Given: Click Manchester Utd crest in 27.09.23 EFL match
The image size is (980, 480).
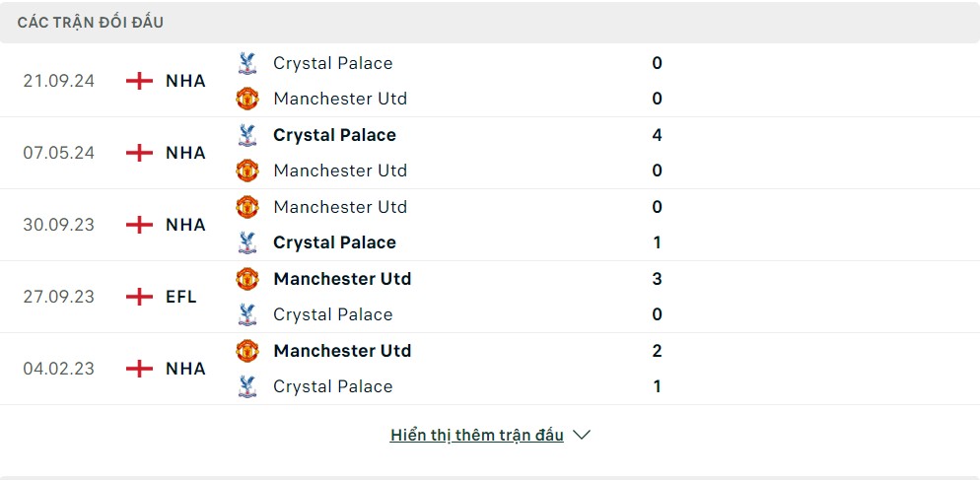Looking at the screenshot, I should click(x=247, y=279).
